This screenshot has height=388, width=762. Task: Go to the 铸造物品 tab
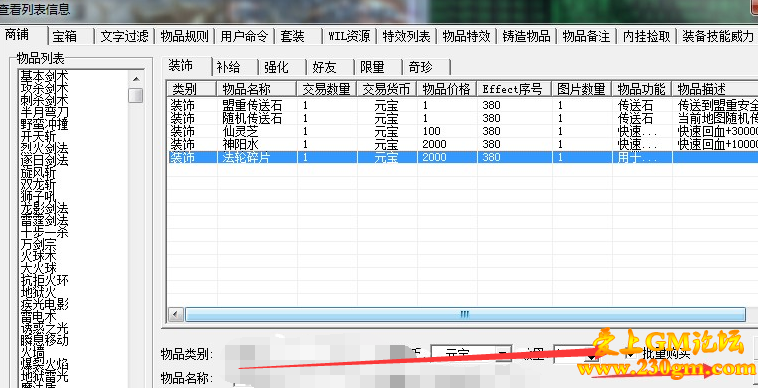526,36
